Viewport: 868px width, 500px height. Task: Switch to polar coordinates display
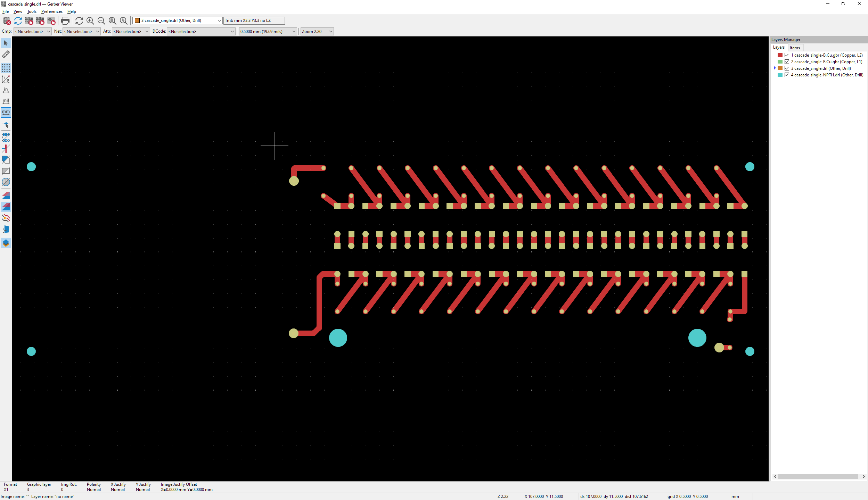coord(6,79)
